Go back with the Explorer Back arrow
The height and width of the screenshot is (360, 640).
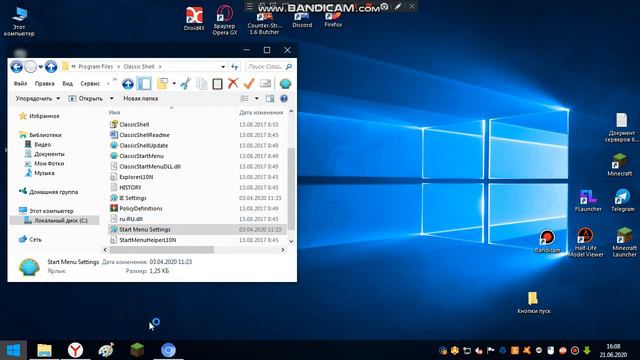(16, 67)
